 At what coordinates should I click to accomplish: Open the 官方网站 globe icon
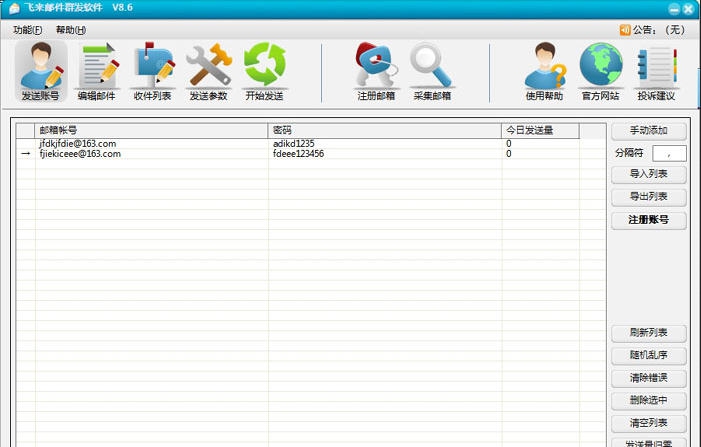pyautogui.click(x=600, y=72)
